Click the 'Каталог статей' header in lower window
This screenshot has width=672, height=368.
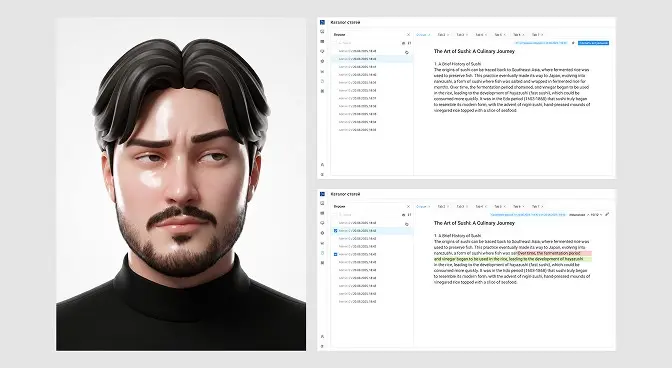(345, 194)
